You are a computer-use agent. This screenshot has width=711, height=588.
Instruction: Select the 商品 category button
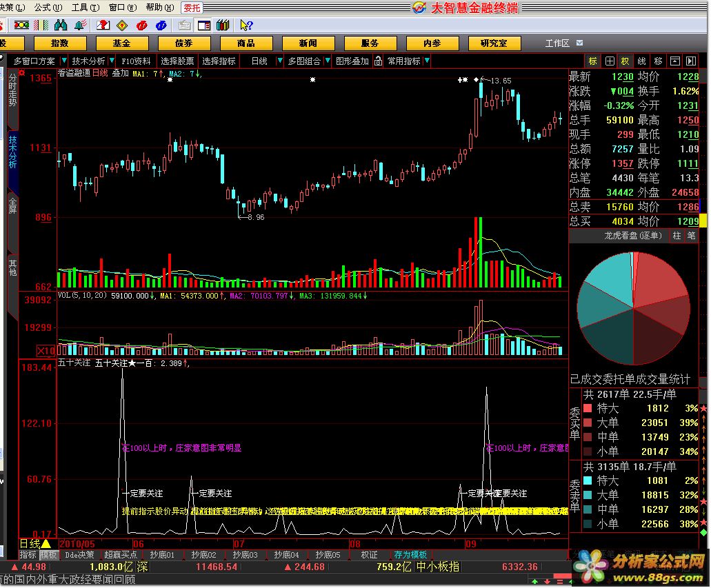246,43
